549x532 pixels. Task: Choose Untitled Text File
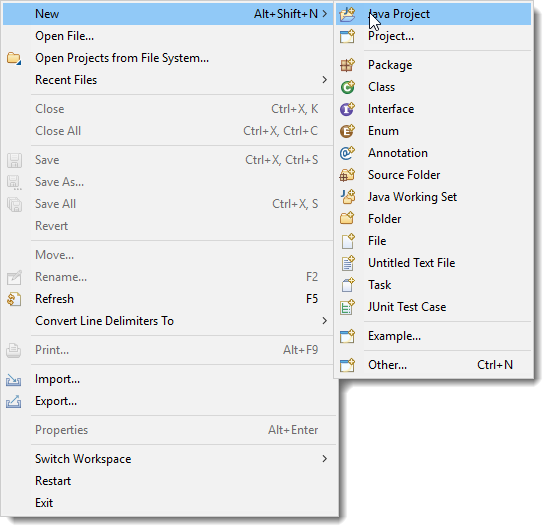click(x=433, y=263)
